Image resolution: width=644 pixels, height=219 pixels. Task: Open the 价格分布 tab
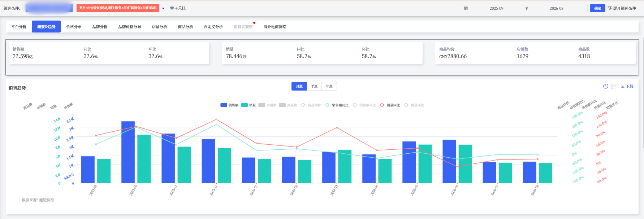74,27
